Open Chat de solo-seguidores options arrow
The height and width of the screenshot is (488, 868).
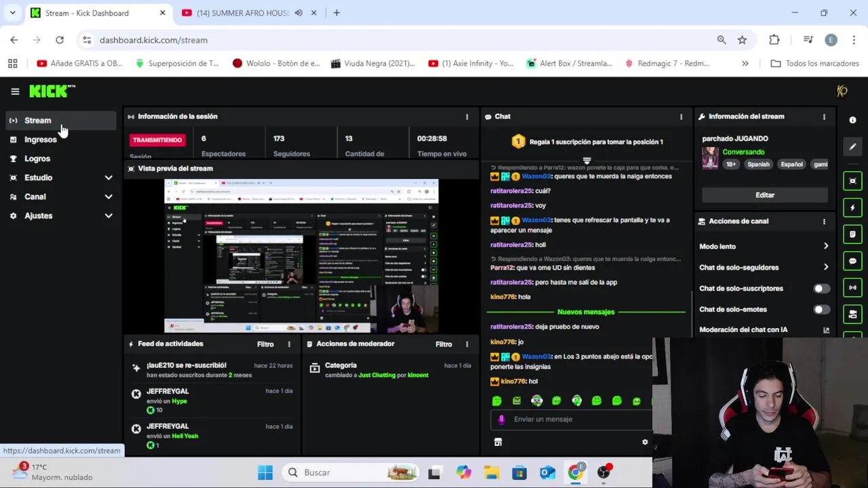pyautogui.click(x=826, y=267)
